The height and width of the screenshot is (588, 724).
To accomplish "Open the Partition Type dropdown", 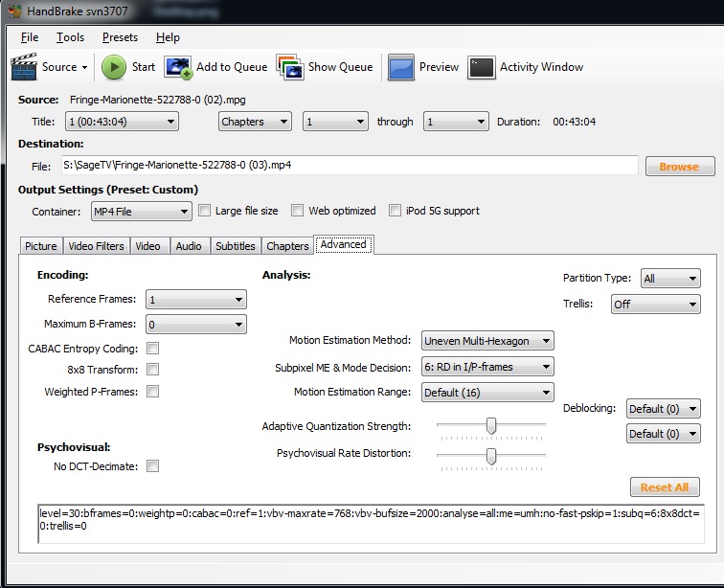I will [x=670, y=279].
